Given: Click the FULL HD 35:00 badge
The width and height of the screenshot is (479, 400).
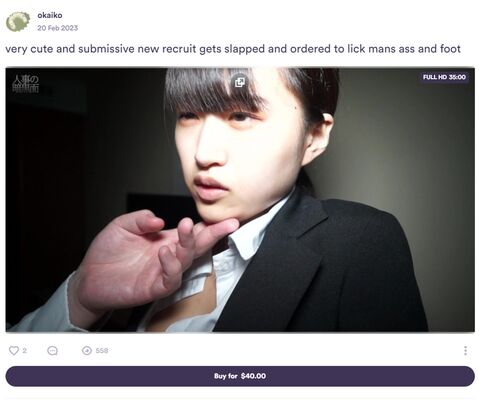Looking at the screenshot, I should [x=444, y=77].
